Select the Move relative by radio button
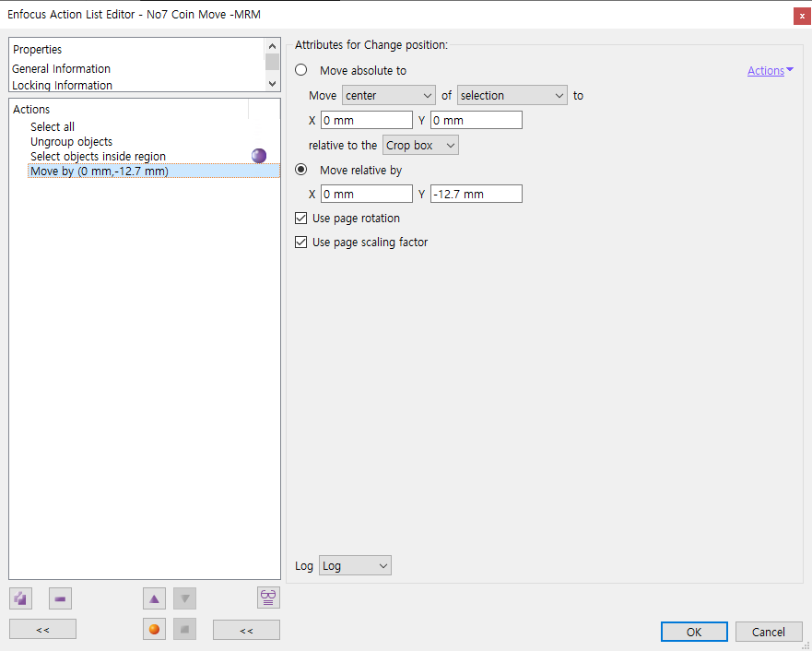The image size is (812, 651). [x=300, y=171]
